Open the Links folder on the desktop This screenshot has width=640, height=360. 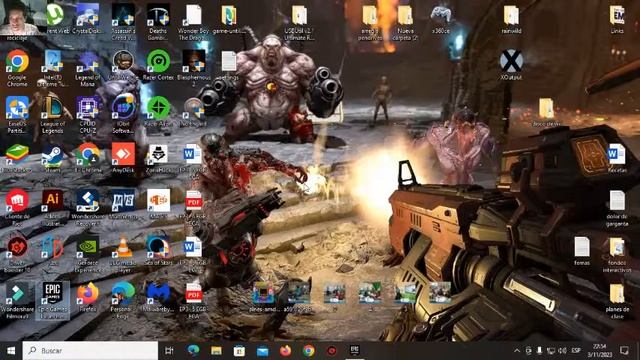(x=617, y=19)
